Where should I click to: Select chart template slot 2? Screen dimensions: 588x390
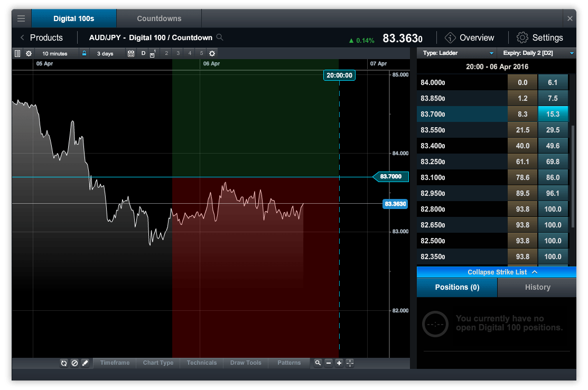[166, 53]
